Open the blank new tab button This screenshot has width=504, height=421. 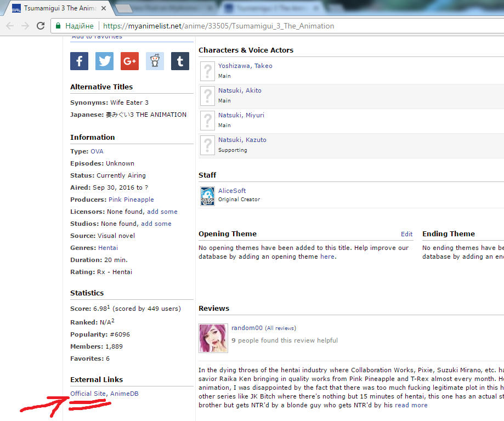pyautogui.click(x=124, y=8)
